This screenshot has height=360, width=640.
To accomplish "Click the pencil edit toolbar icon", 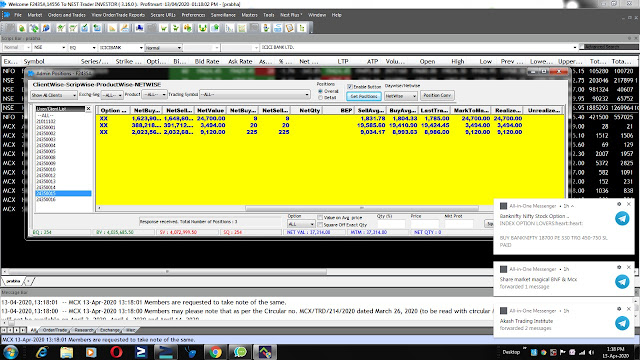I will (125, 28).
